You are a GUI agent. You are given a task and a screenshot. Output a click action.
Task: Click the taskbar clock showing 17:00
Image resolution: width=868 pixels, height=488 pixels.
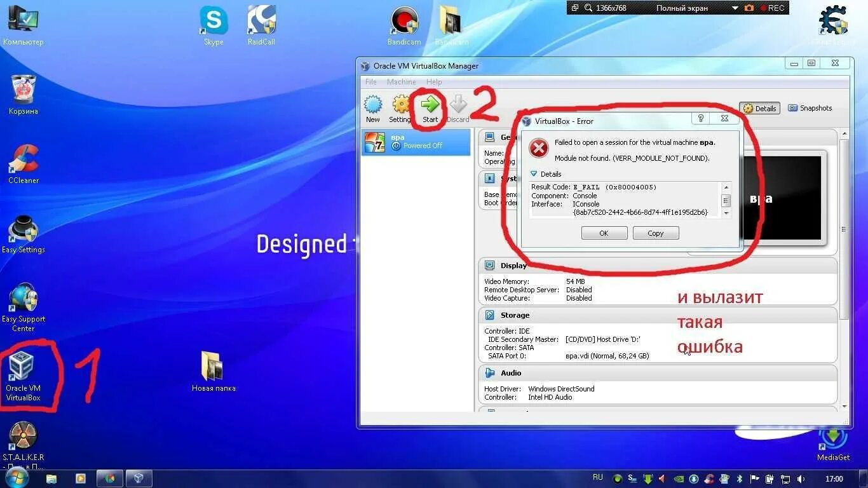point(834,478)
